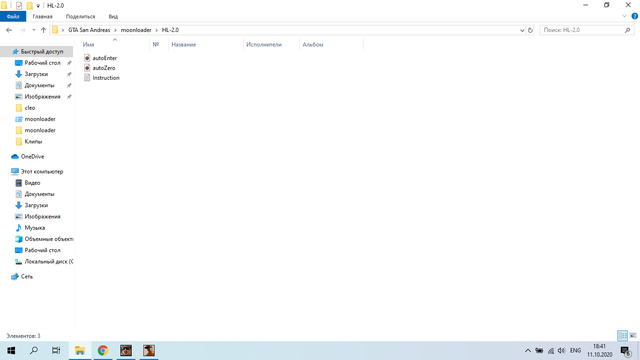Open Объемные объекты folder
The image size is (640, 360).
49,239
